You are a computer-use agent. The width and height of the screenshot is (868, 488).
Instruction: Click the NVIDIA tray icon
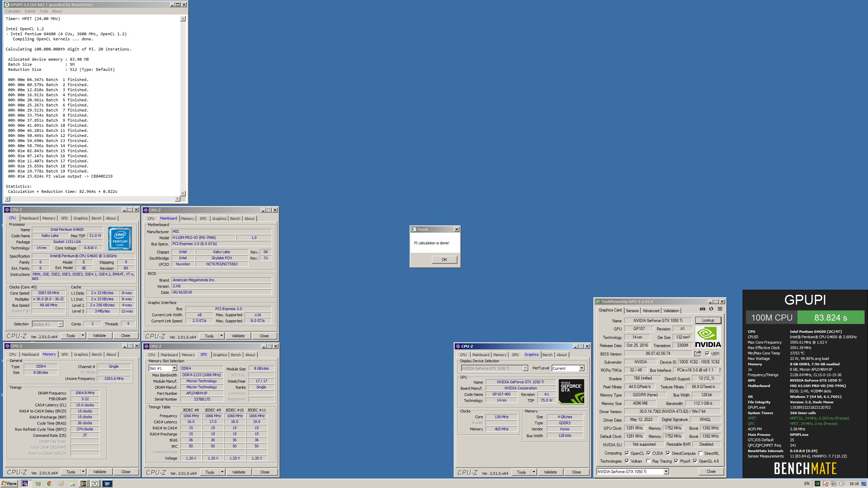click(817, 484)
